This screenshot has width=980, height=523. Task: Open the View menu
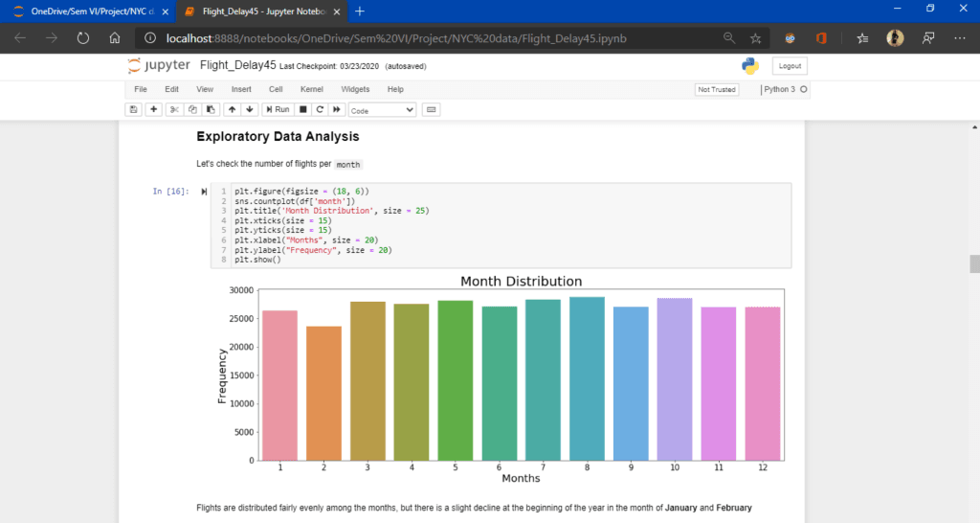(x=205, y=89)
